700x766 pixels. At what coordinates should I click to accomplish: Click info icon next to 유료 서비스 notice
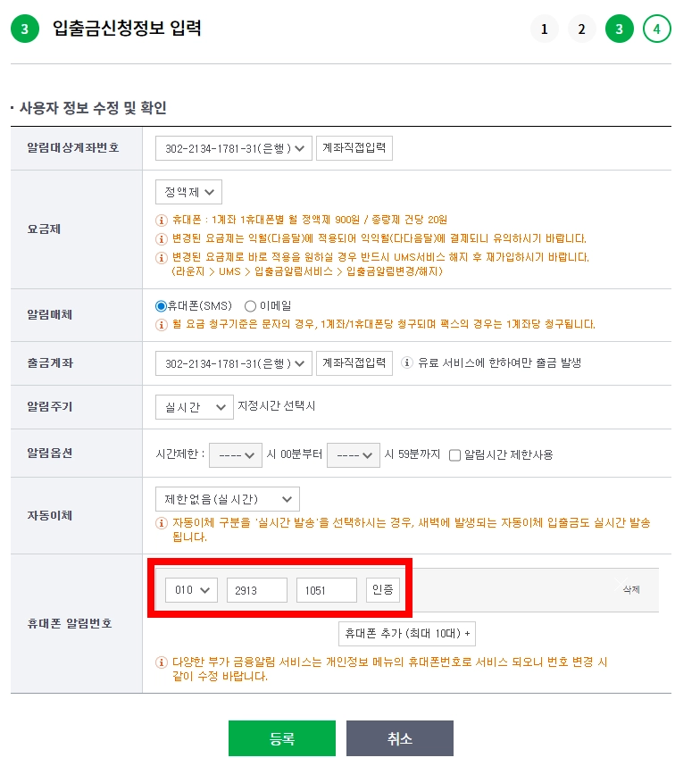point(407,363)
